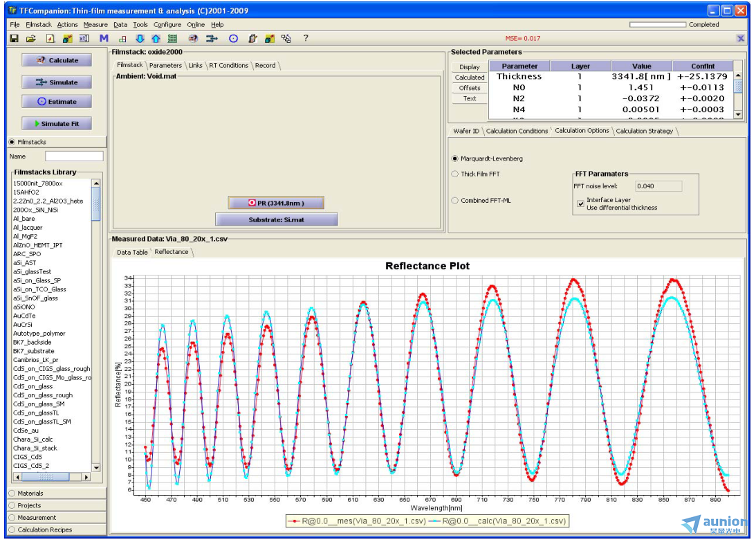Screen dimensions: 756x542
Task: Open the Measure menu
Action: tap(95, 25)
